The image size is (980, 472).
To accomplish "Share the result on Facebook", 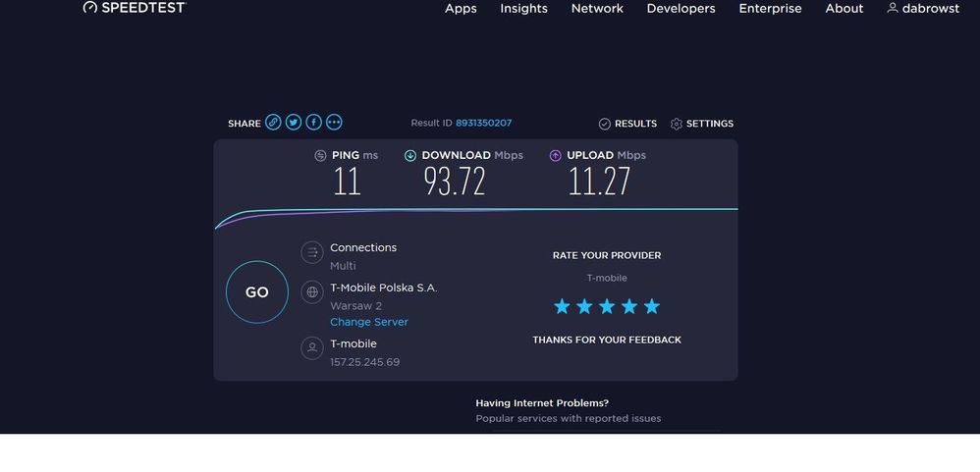I will coord(314,122).
